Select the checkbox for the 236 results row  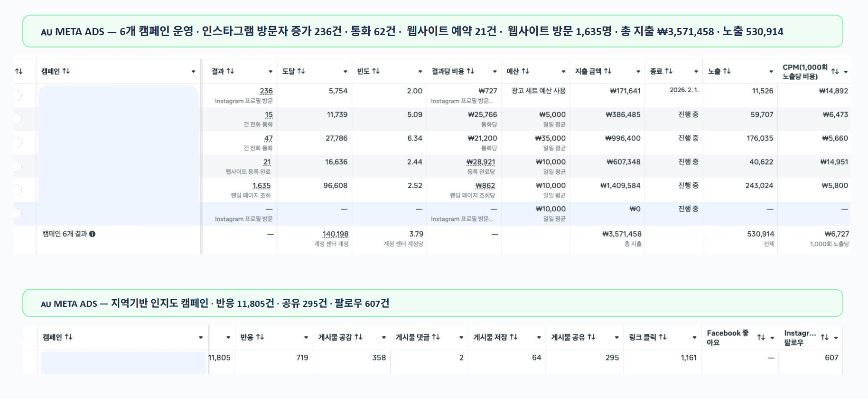tap(17, 95)
